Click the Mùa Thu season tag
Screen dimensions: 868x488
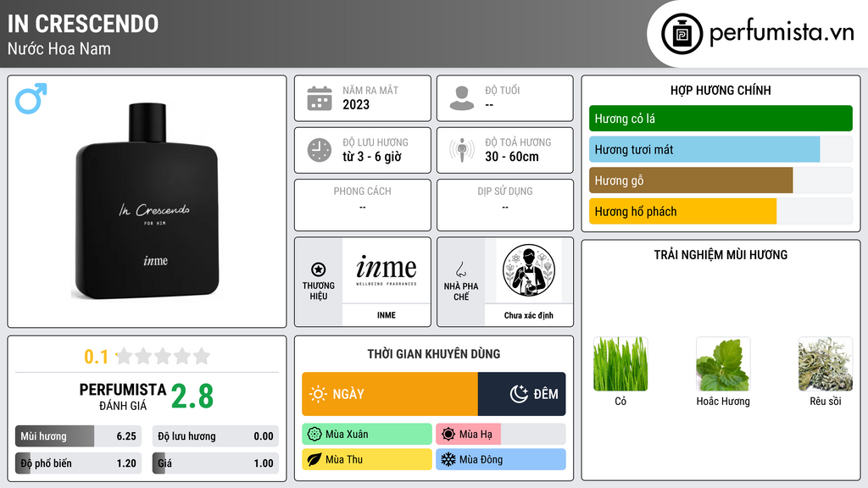point(366,459)
